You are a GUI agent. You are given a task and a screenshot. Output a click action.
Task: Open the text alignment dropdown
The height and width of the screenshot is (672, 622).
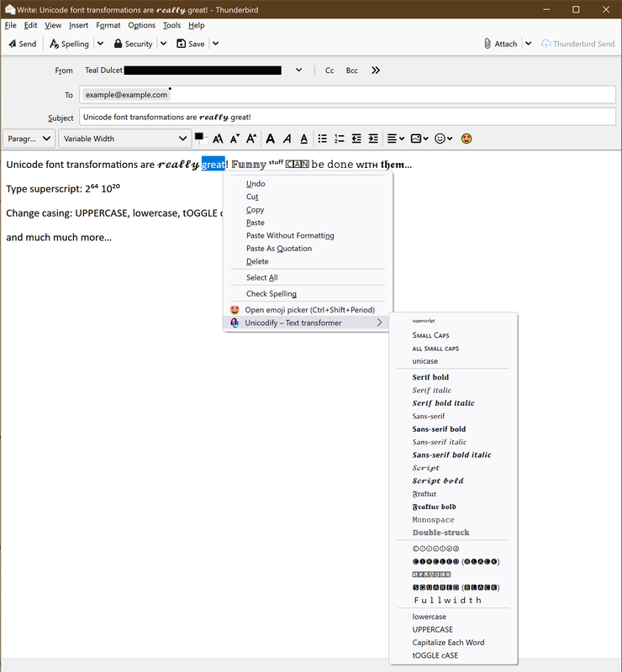(396, 139)
